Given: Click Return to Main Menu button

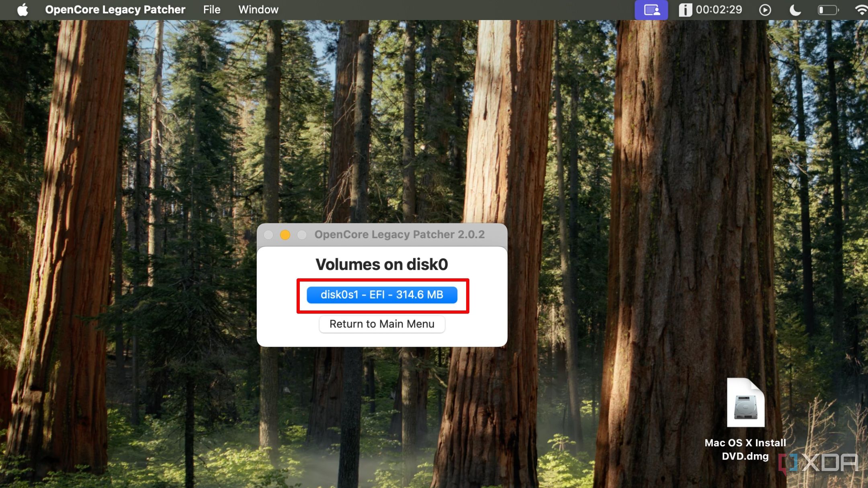Looking at the screenshot, I should (382, 324).
